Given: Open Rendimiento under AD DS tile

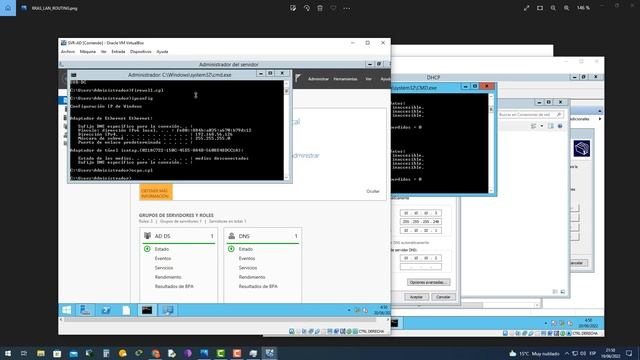Looking at the screenshot, I should tap(168, 277).
